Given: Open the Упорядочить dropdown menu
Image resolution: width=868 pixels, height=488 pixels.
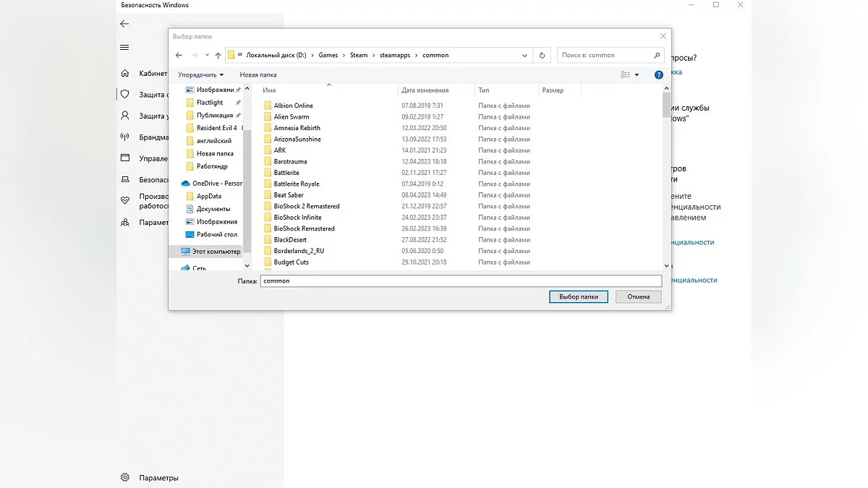Looking at the screenshot, I should click(201, 74).
